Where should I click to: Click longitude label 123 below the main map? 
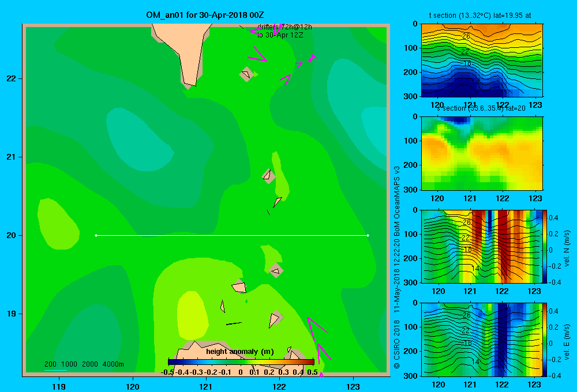click(353, 386)
